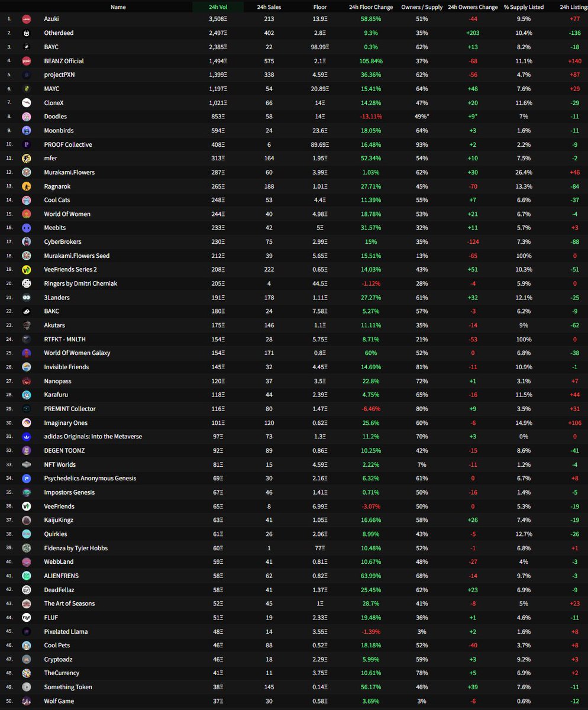Click the Ragnarok collection icon
The height and width of the screenshot is (710, 588).
click(x=27, y=186)
